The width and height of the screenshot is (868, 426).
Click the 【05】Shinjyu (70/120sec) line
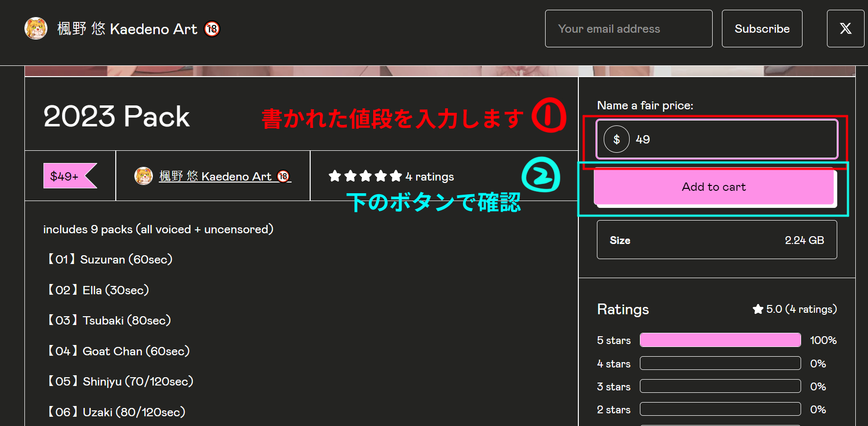pos(119,381)
